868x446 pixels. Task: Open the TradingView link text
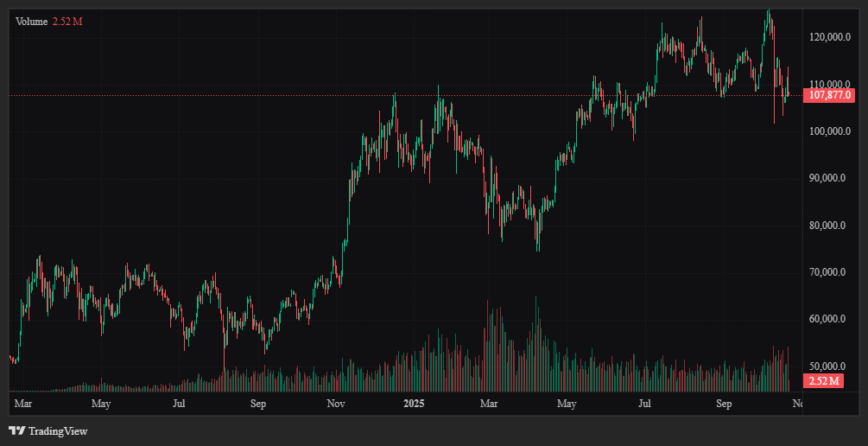pyautogui.click(x=58, y=430)
